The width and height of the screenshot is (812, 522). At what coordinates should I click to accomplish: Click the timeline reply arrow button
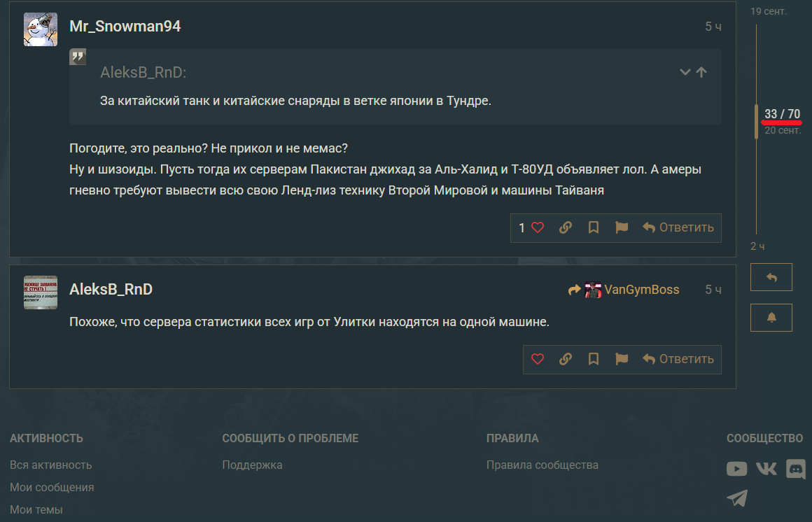click(771, 277)
